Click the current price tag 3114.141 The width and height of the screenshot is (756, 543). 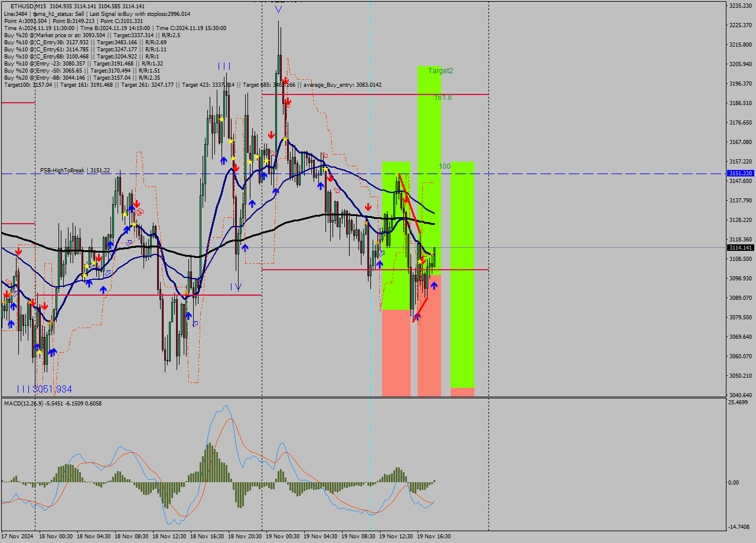coord(741,247)
